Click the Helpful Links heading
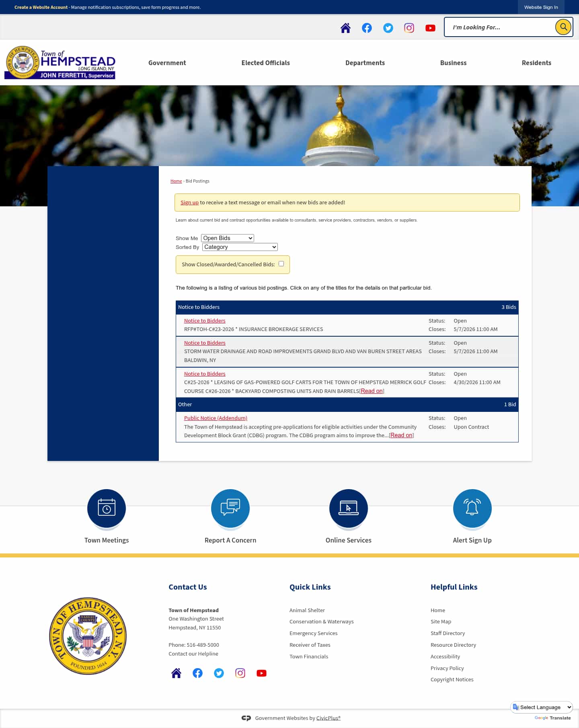Viewport: 579px width, 728px height. click(x=454, y=587)
